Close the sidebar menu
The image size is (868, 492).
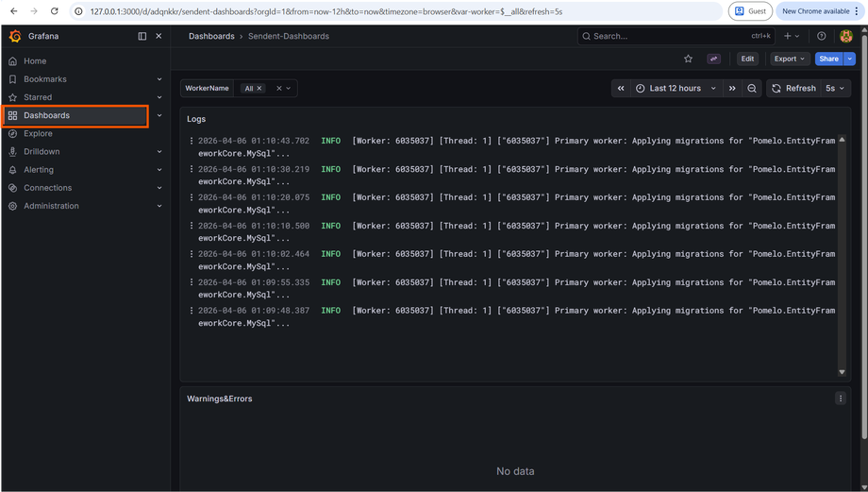point(159,36)
